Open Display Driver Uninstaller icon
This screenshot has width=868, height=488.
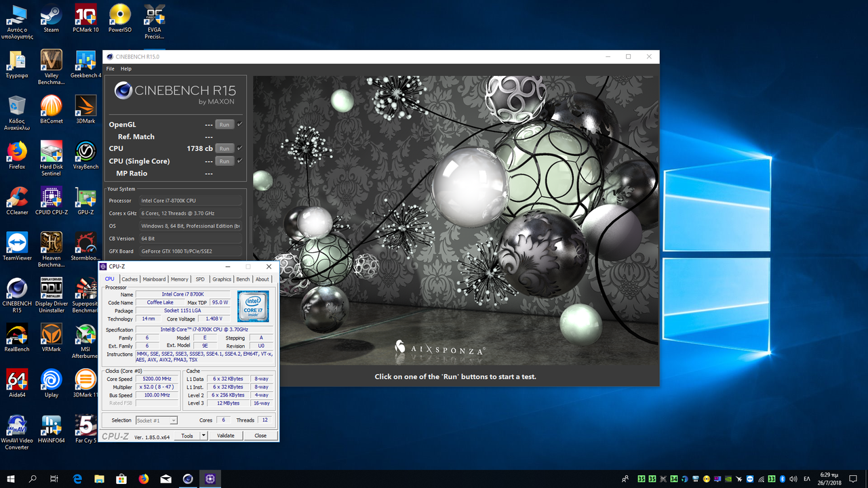click(x=51, y=296)
